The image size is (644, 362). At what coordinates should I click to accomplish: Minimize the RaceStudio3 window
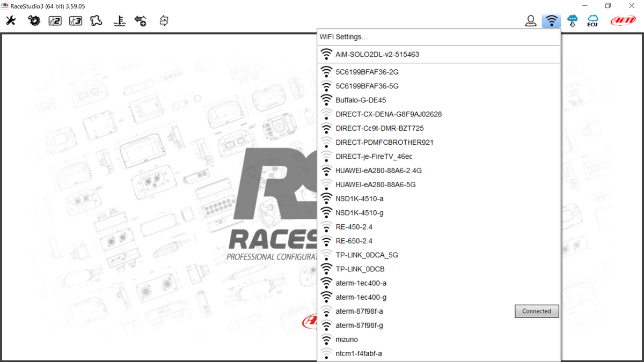click(583, 6)
